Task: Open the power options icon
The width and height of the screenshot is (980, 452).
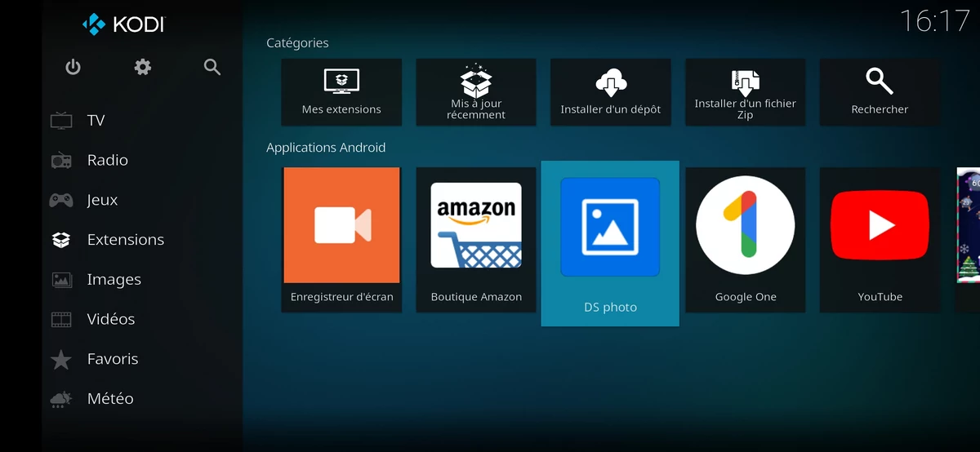Action: coord(73,67)
